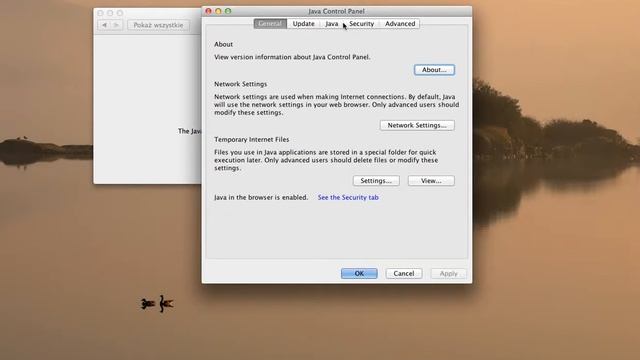Zoom the Java Control Panel window
This screenshot has height=360, width=640.
click(x=228, y=11)
